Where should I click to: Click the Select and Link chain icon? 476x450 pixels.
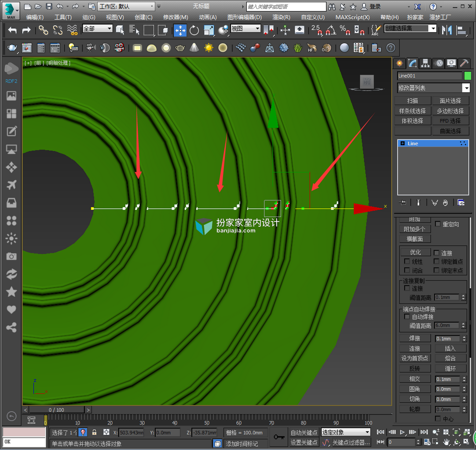tap(44, 30)
